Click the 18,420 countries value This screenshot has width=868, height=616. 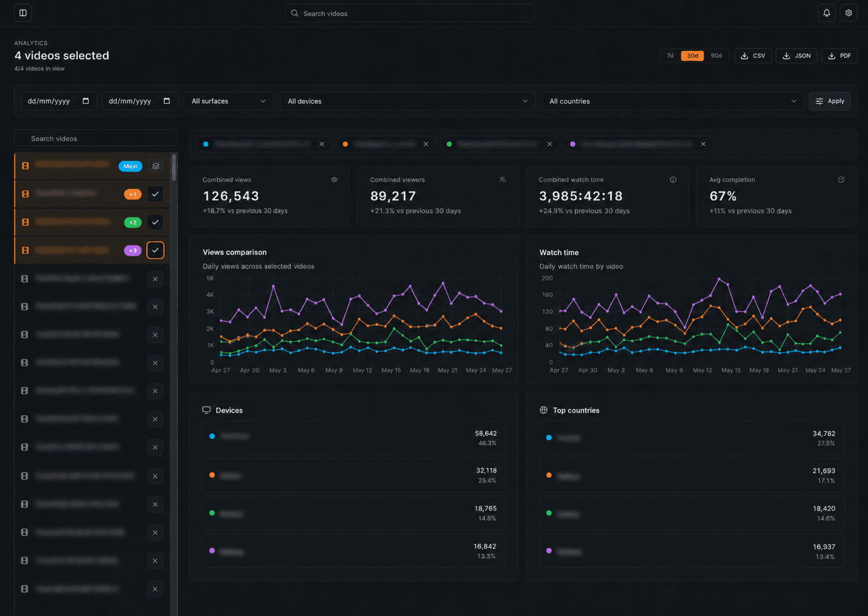824,509
